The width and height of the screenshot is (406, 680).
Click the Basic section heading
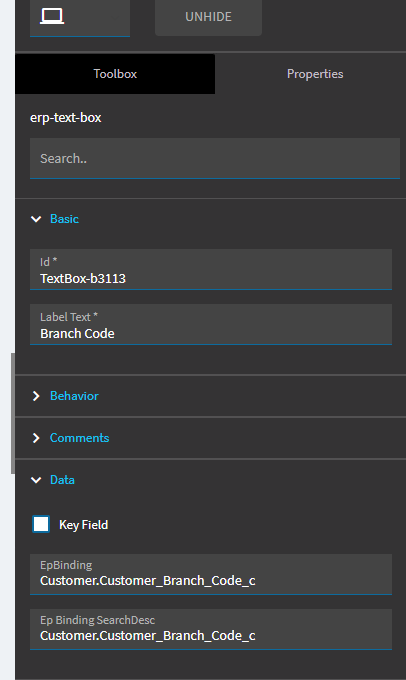click(x=64, y=219)
